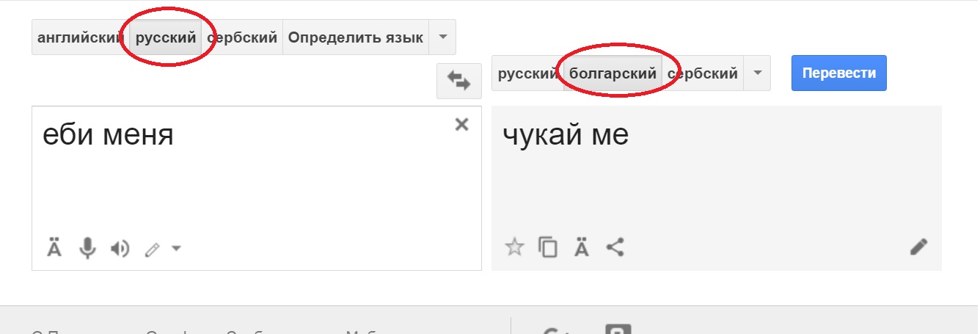Expand the target language list arrow
The image size is (980, 334).
758,73
